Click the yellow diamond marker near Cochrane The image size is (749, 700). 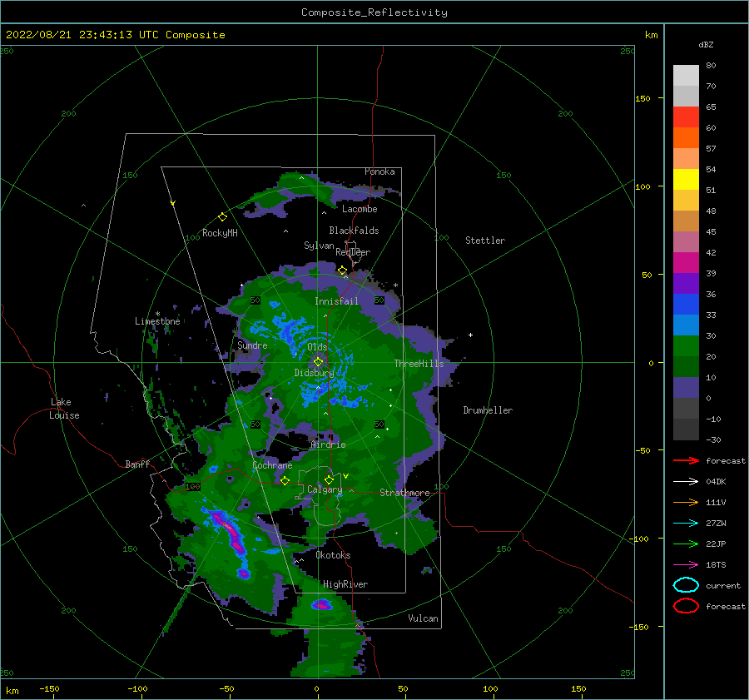click(x=285, y=480)
